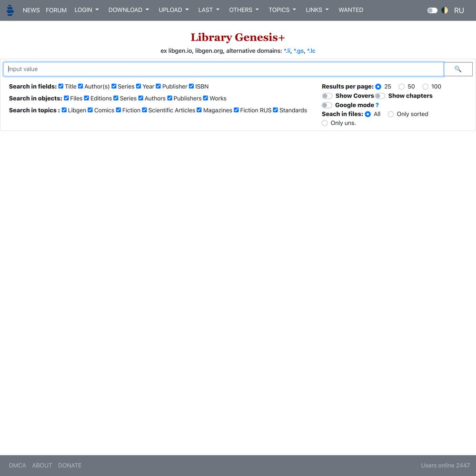This screenshot has height=476, width=476.
Task: Uncheck the Comics topic checkbox
Action: (x=90, y=110)
